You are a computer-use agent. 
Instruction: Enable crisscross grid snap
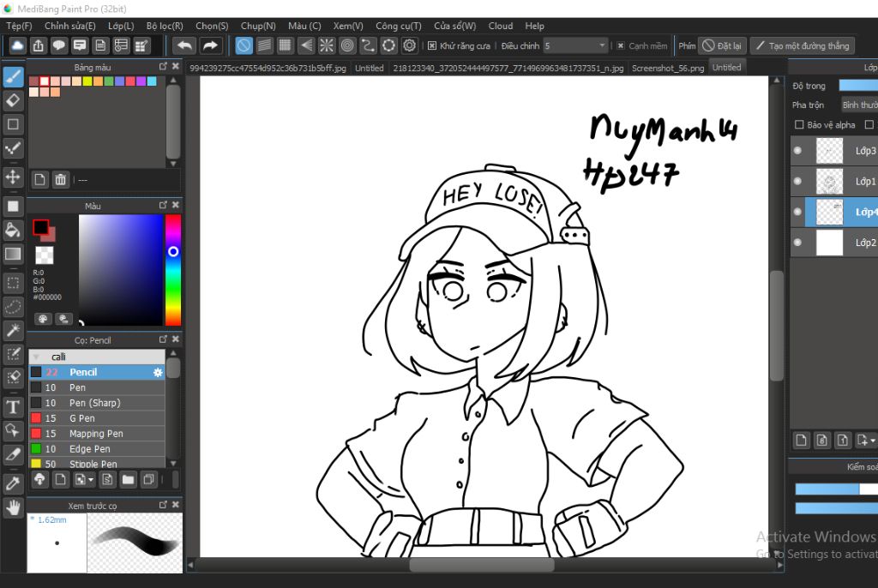click(x=285, y=46)
